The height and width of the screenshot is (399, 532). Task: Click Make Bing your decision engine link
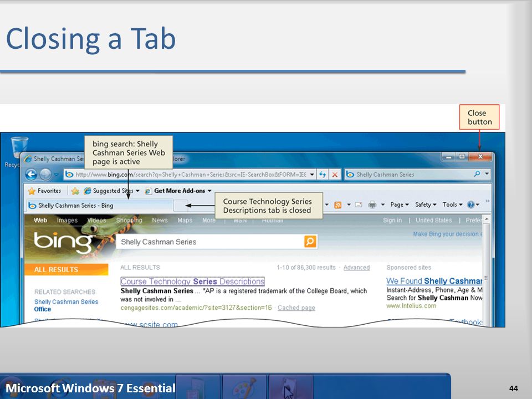[x=447, y=234]
